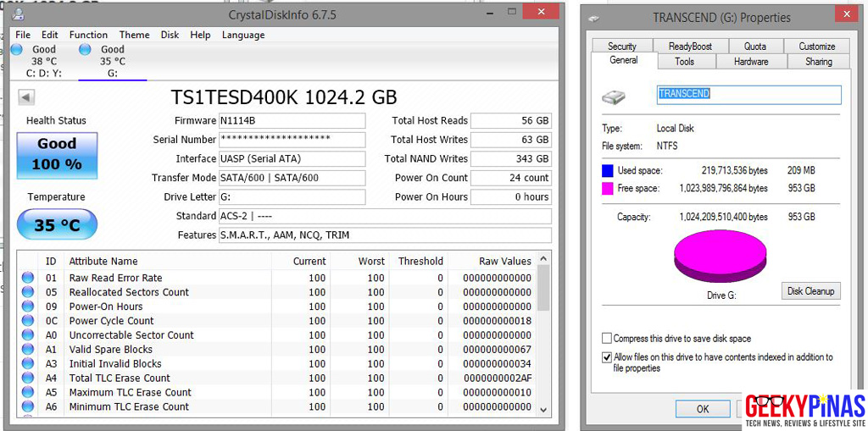Open the Edit menu
The height and width of the screenshot is (431, 868).
50,35
